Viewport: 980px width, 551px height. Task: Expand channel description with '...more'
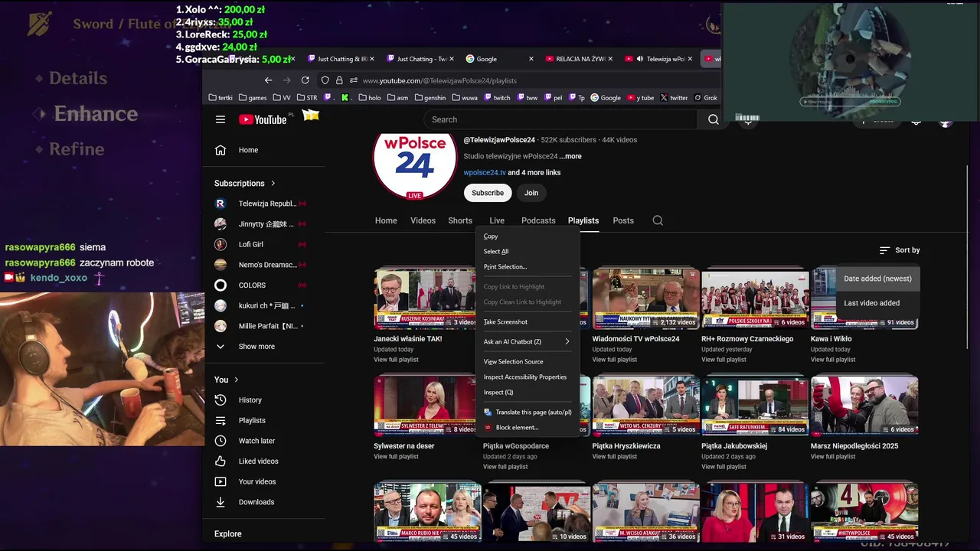(570, 156)
